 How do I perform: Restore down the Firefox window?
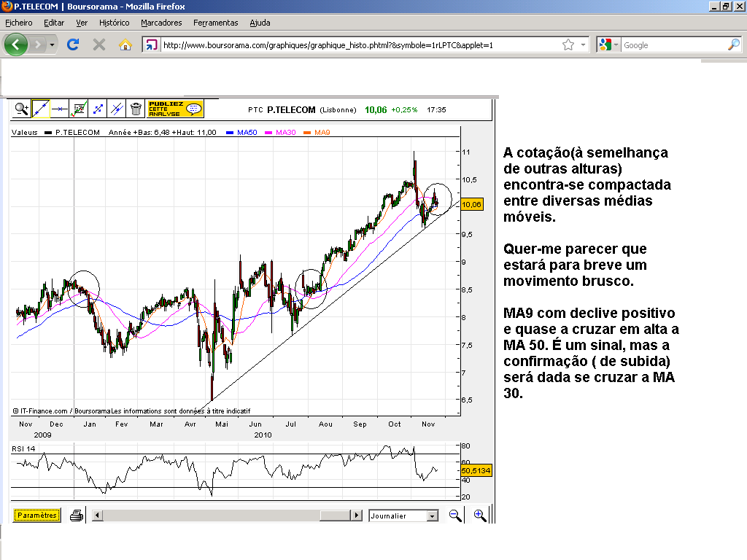click(x=726, y=6)
